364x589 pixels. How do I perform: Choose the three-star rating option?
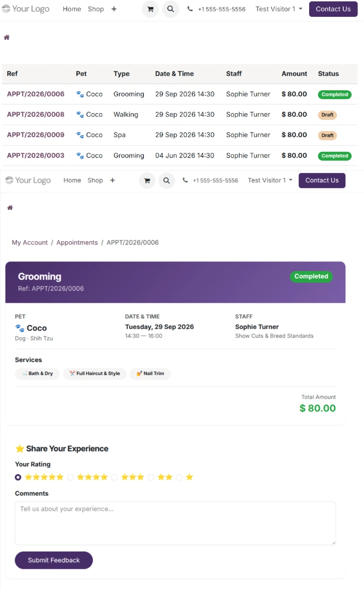pyautogui.click(x=115, y=477)
